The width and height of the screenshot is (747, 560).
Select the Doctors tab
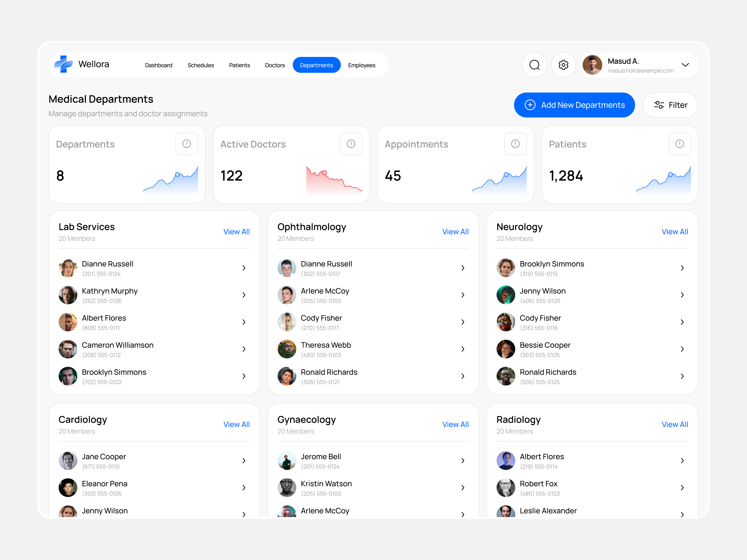275,65
